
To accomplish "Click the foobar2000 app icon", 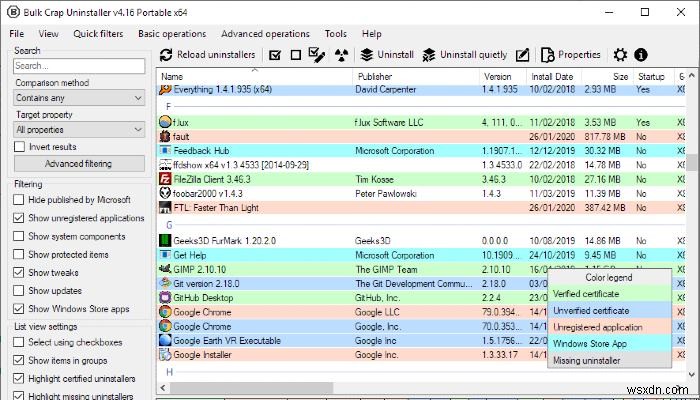I will click(165, 193).
